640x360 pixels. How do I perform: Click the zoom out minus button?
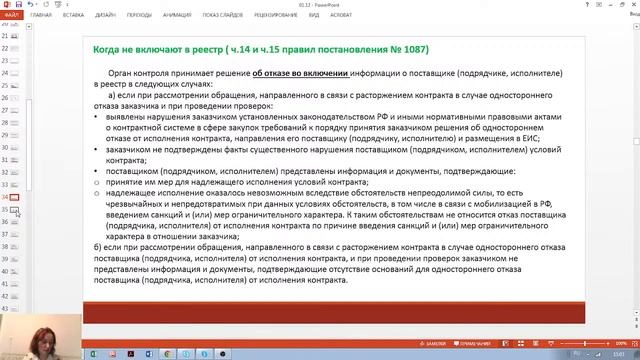(562, 344)
